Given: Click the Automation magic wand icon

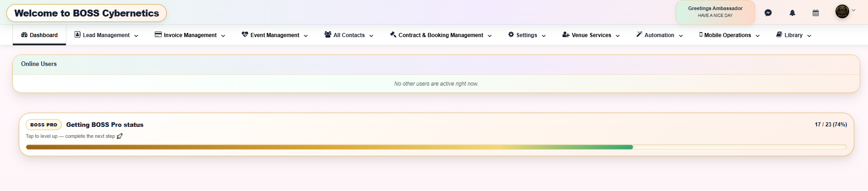Looking at the screenshot, I should tap(639, 34).
